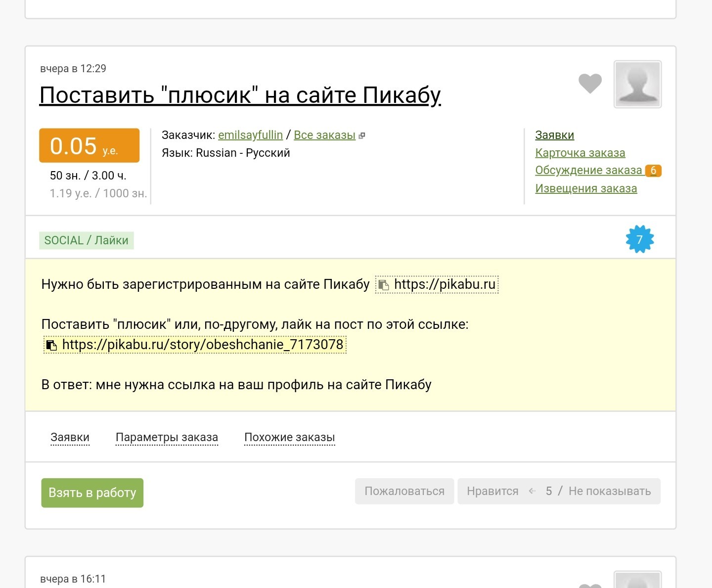The width and height of the screenshot is (712, 588).
Task: Click Пожаловаться button
Action: [x=404, y=491]
